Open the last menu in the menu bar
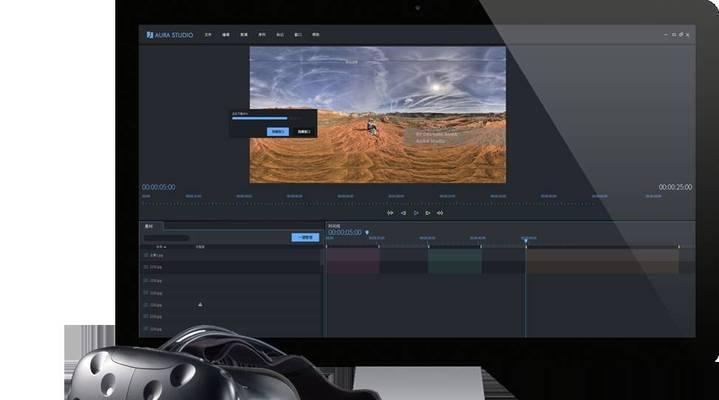719x400 pixels. point(315,35)
